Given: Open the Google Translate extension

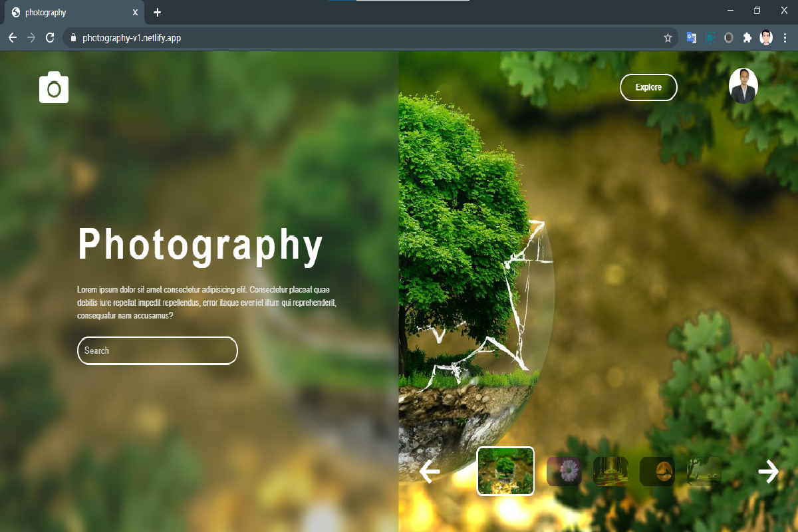Looking at the screenshot, I should click(692, 38).
